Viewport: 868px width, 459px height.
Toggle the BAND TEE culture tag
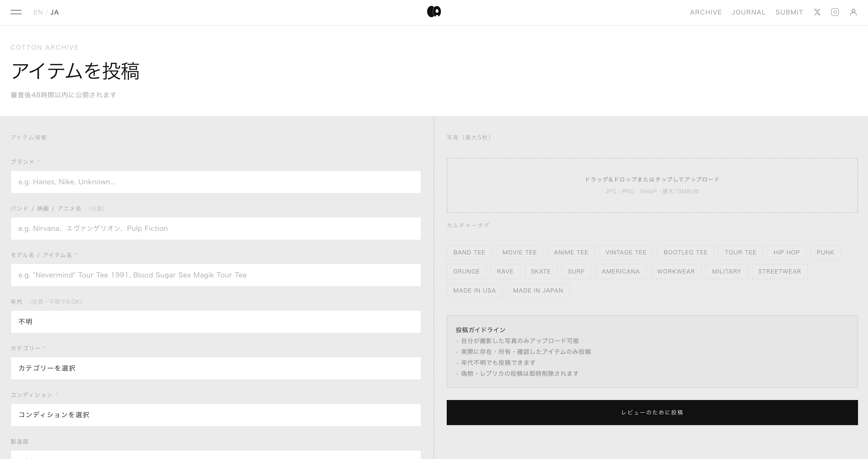(469, 252)
